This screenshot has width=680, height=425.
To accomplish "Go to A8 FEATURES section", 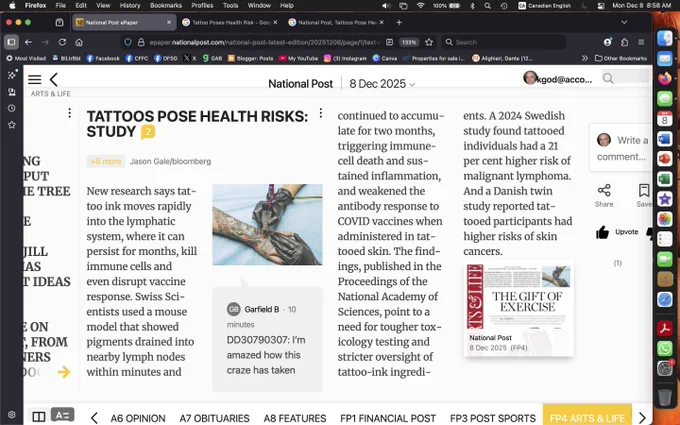I will [295, 418].
